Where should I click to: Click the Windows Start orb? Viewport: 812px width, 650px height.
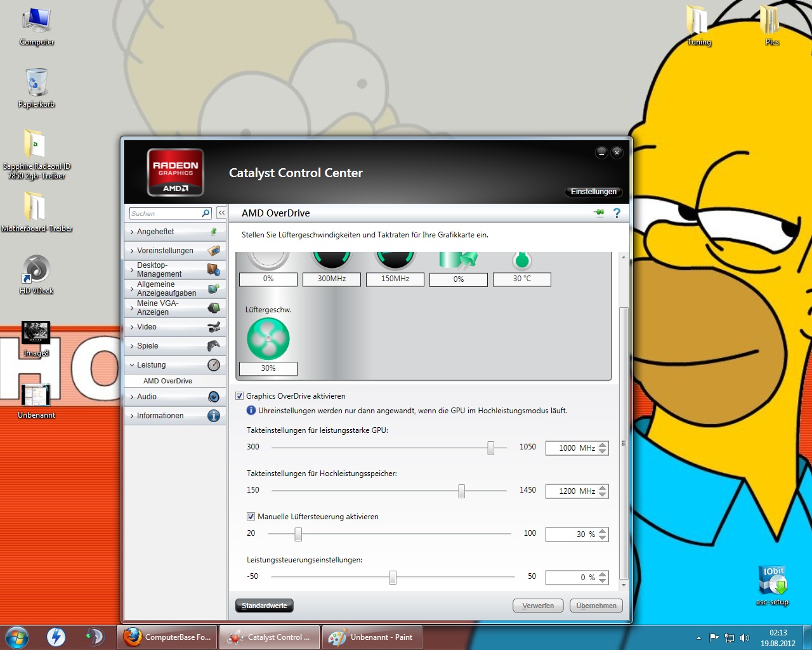pyautogui.click(x=17, y=637)
